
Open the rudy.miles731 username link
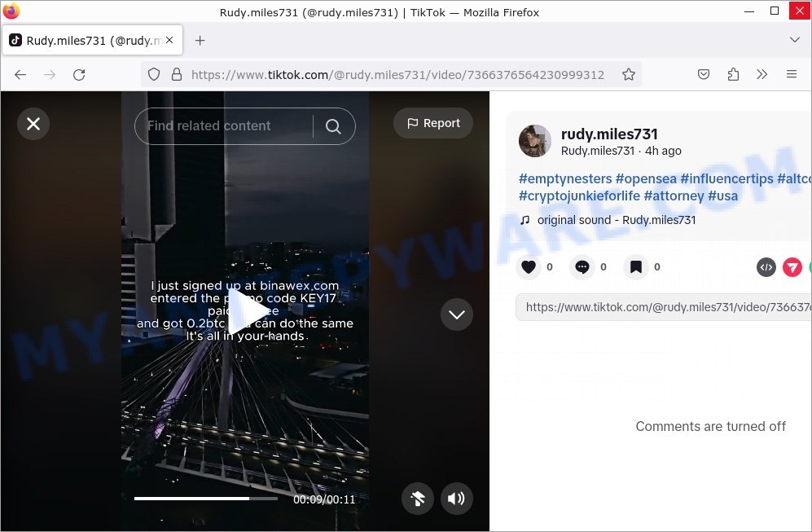[609, 134]
